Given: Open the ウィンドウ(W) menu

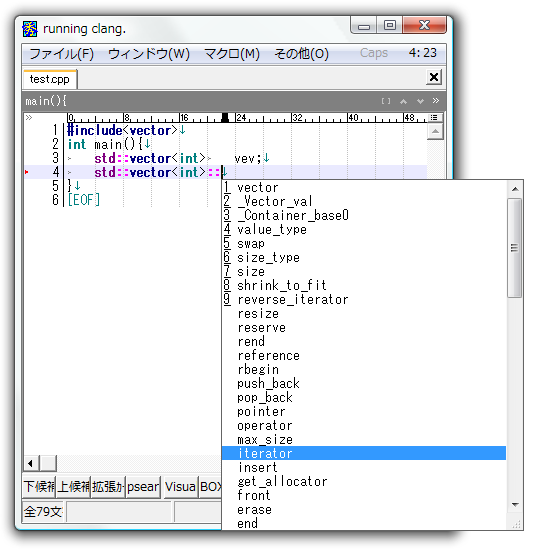Looking at the screenshot, I should (149, 54).
